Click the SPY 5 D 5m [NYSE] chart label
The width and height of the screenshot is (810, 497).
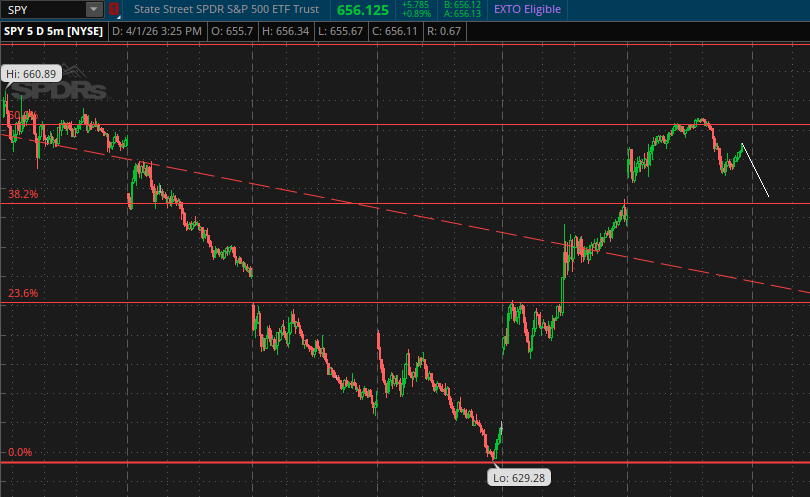click(53, 31)
